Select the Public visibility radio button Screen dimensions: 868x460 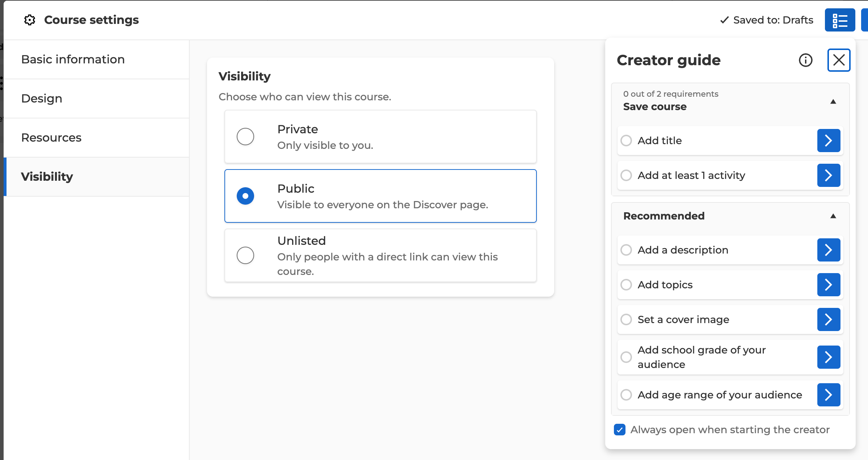245,196
